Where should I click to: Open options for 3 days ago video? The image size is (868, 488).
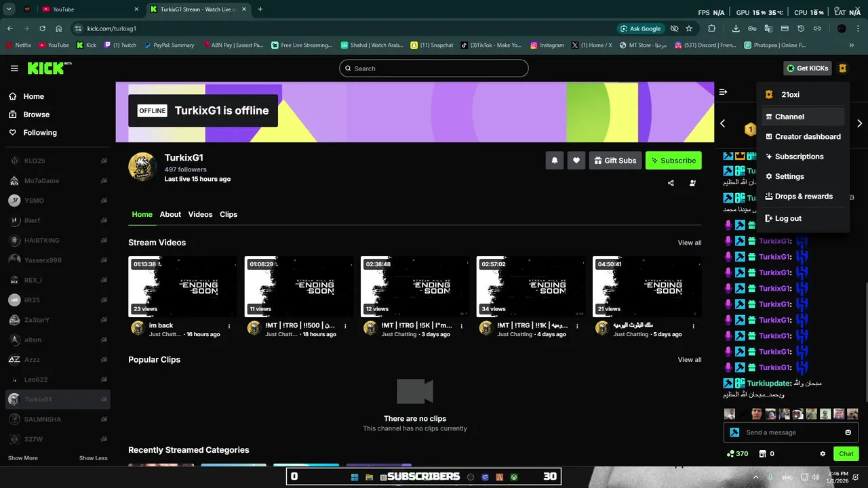point(461,326)
